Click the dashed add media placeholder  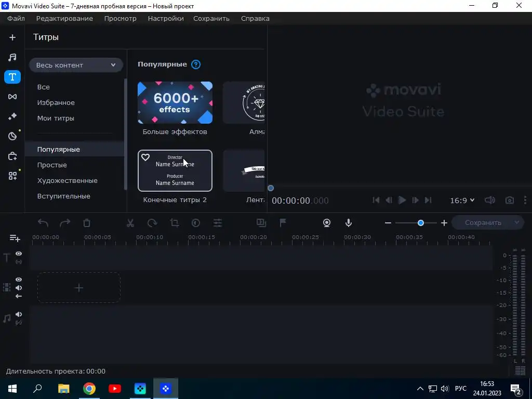coord(79,288)
